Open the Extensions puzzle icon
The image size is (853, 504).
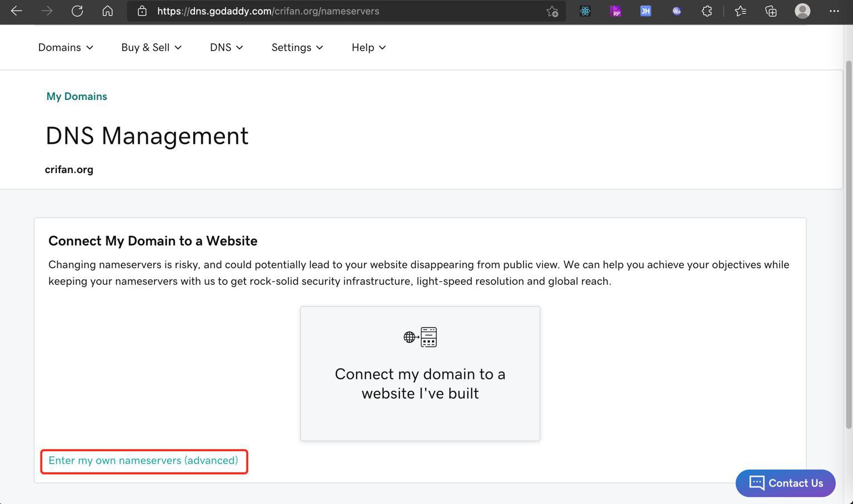pyautogui.click(x=707, y=11)
